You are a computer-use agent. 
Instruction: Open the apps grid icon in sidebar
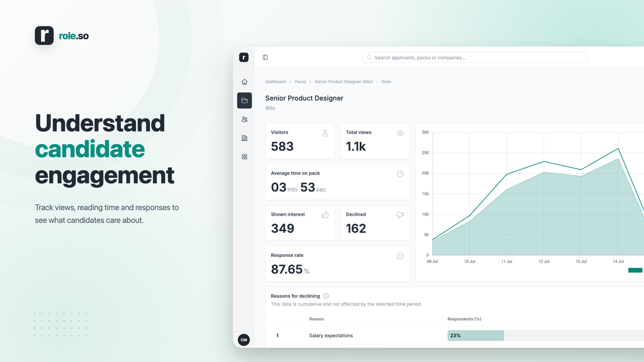244,157
